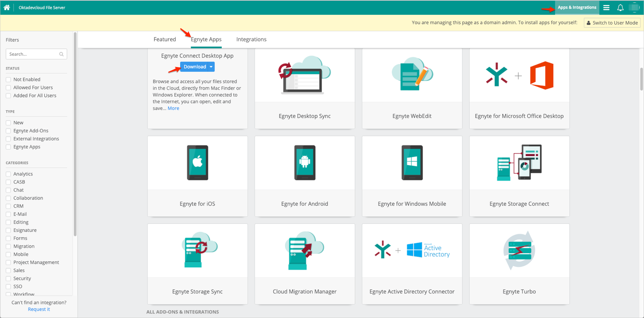Open the notifications bell
This screenshot has width=644, height=318.
coord(620,8)
